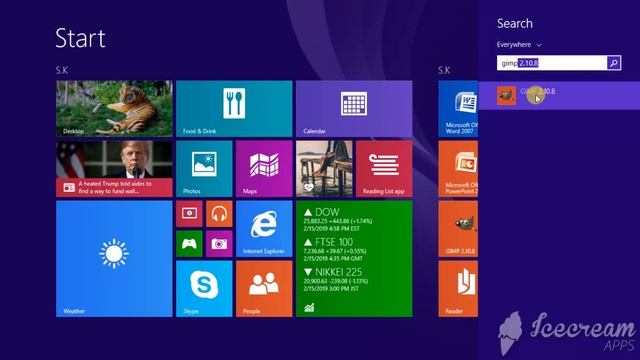Open the Finance tile showing DOW
The height and width of the screenshot is (360, 640).
[354, 258]
